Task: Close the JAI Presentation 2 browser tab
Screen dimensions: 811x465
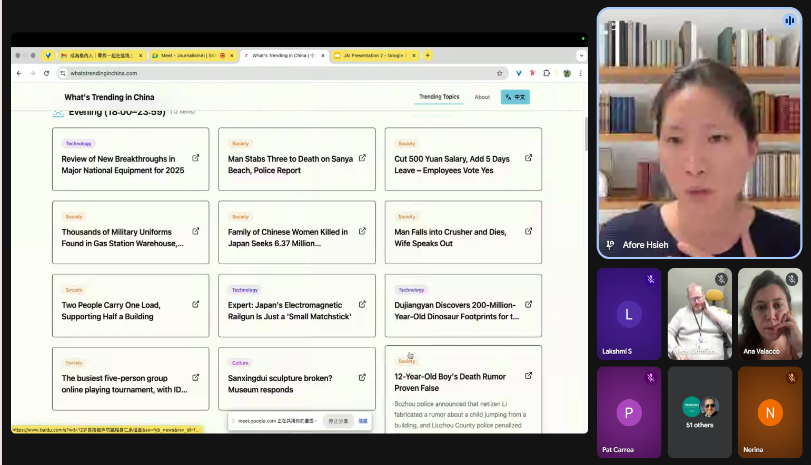Action: coord(414,55)
